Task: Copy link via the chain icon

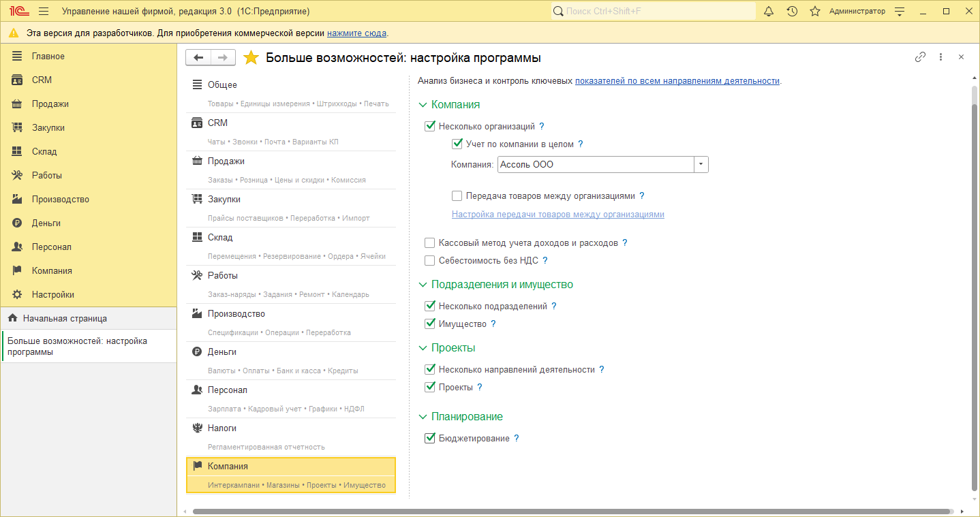Action: click(x=920, y=57)
